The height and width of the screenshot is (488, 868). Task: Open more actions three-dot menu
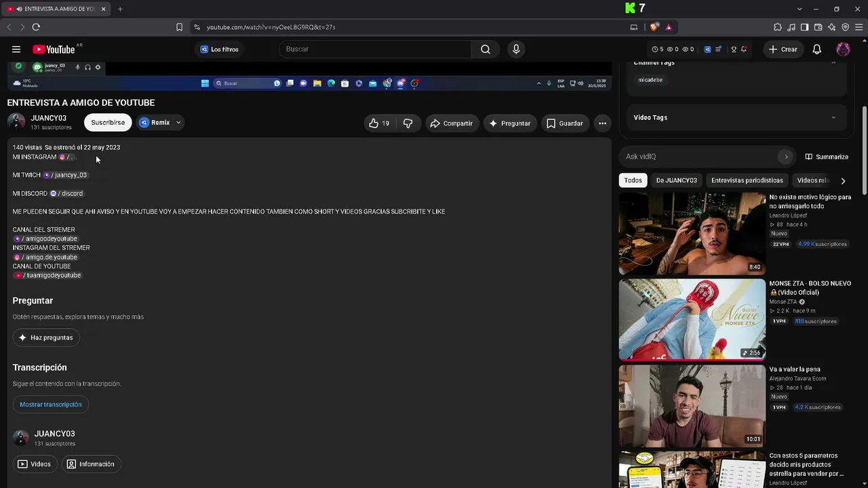(602, 123)
